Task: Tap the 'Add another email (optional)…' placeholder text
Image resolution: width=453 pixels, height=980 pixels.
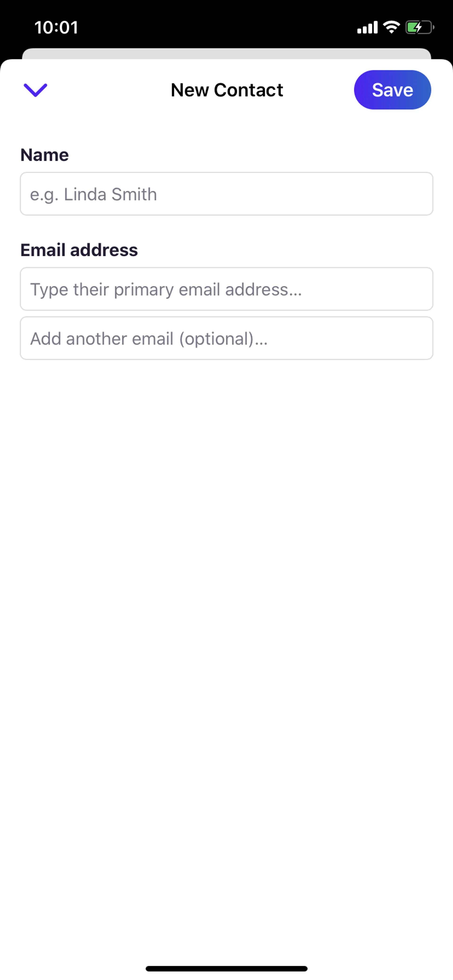Action: pos(149,339)
